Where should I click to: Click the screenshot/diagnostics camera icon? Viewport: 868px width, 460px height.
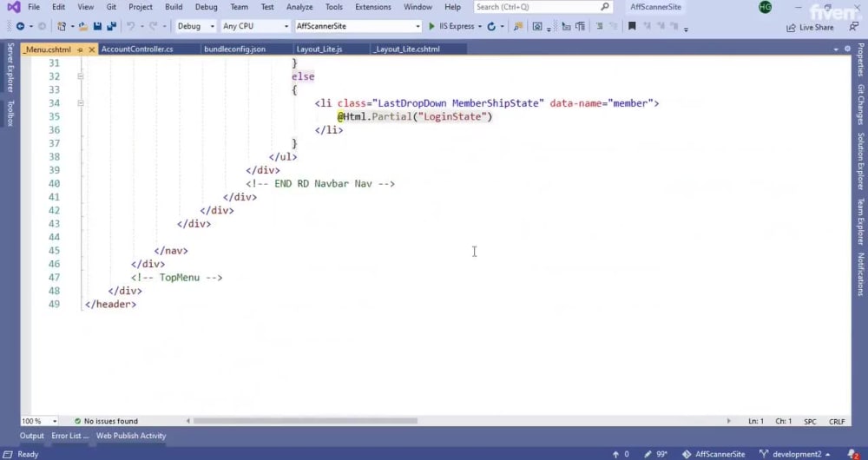tap(537, 26)
